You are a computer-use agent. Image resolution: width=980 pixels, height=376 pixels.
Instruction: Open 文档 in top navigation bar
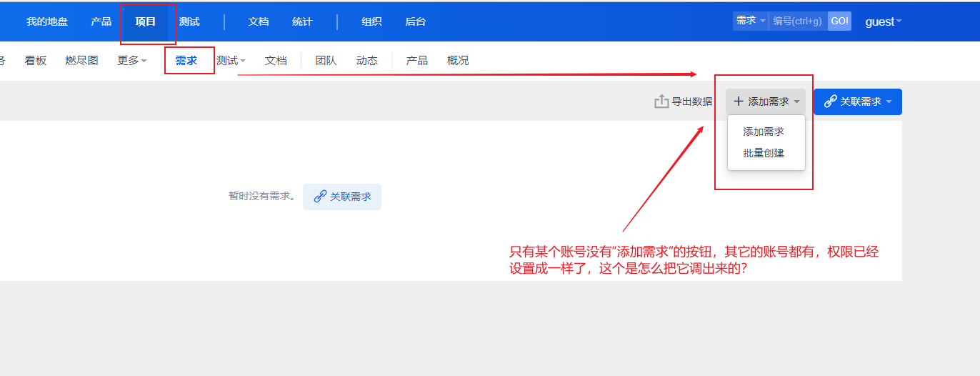[259, 21]
